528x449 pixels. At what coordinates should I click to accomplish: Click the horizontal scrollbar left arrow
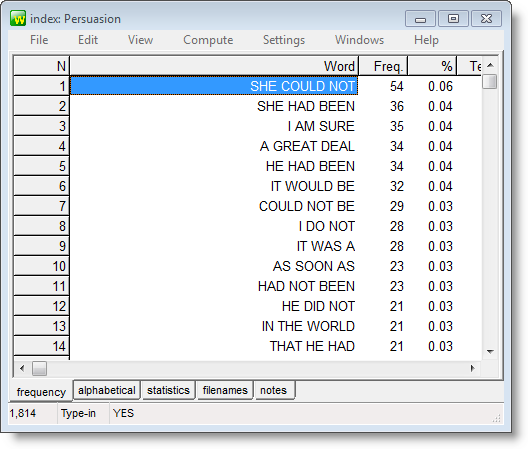coord(22,368)
